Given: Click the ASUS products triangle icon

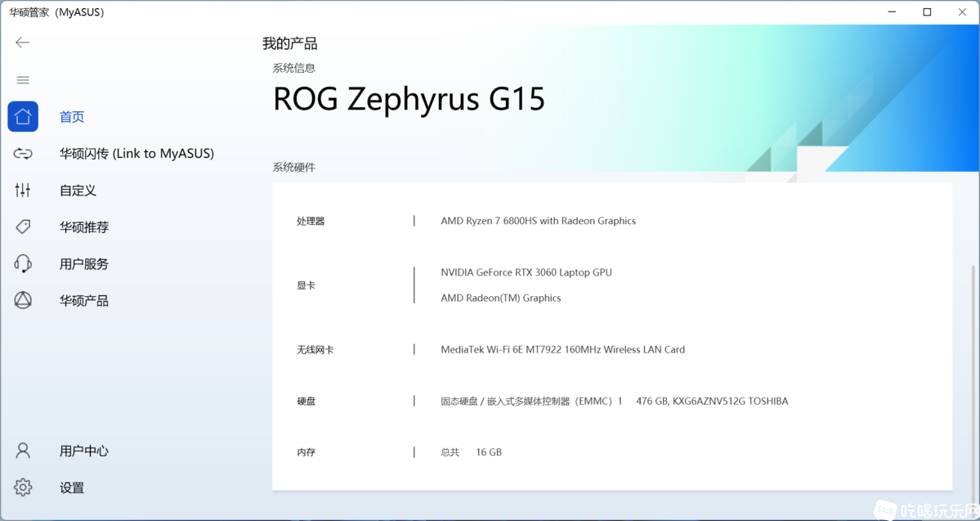Looking at the screenshot, I should tap(23, 300).
